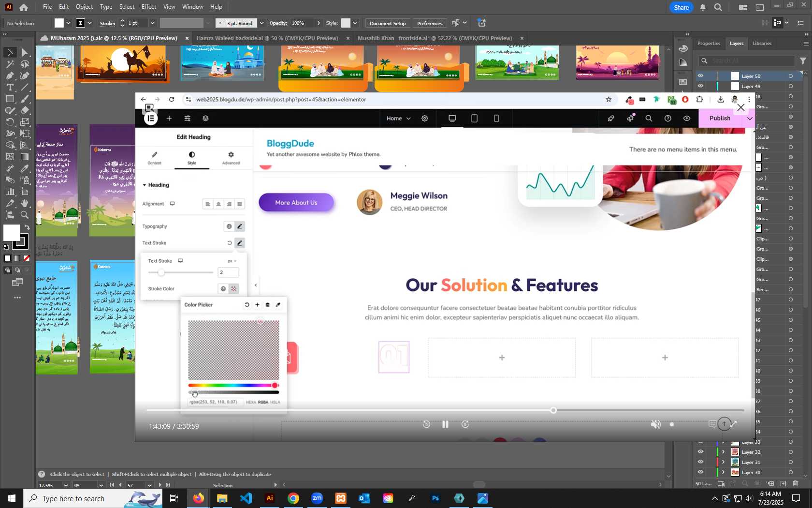Open Elementor structure layers icon
This screenshot has width=812, height=508.
(x=205, y=118)
